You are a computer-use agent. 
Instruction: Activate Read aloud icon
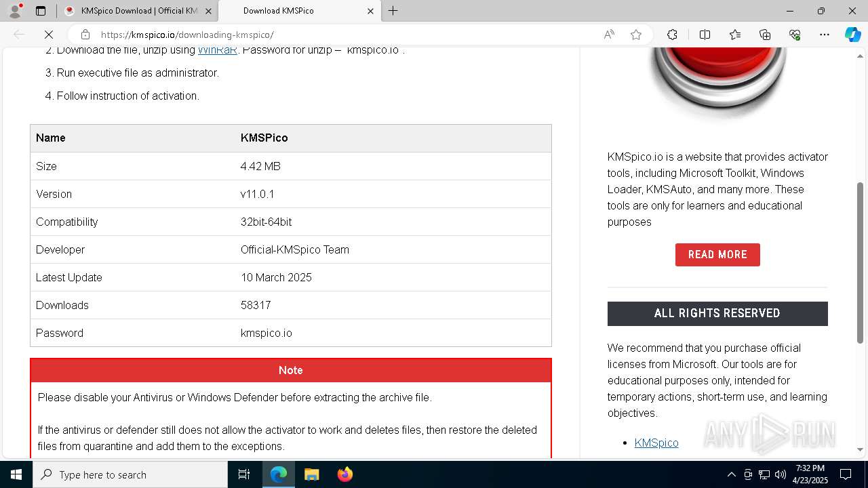[609, 35]
